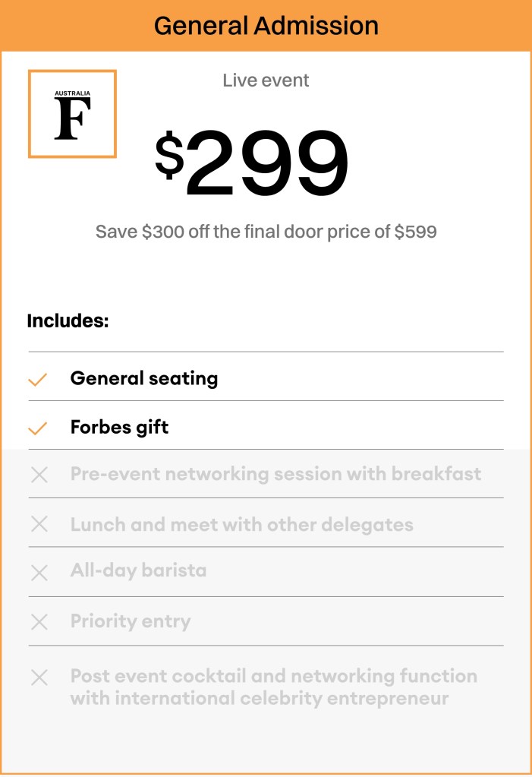This screenshot has width=532, height=777.
Task: Click the Forbes gift checkmark icon
Action: [x=38, y=428]
